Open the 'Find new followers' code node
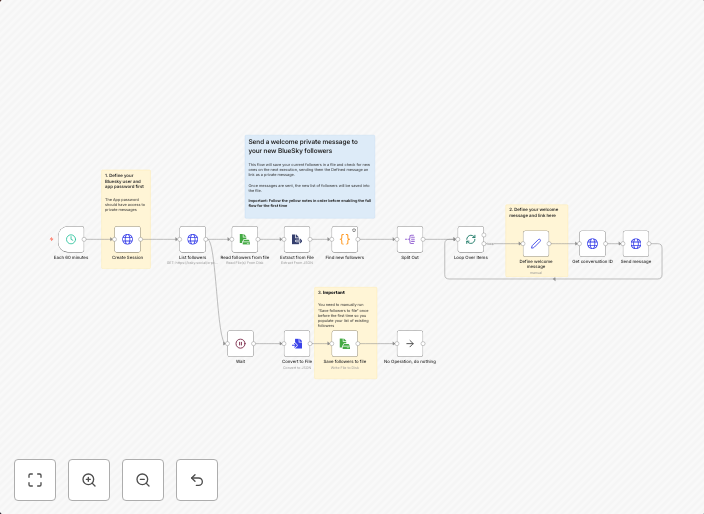This screenshot has height=514, width=704. coord(345,239)
